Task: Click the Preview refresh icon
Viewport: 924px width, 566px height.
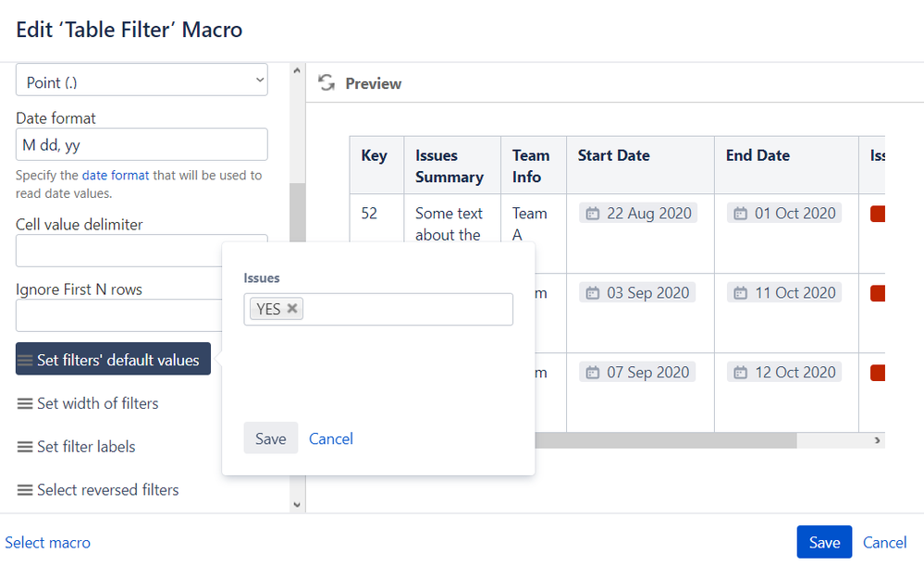Action: coord(326,83)
